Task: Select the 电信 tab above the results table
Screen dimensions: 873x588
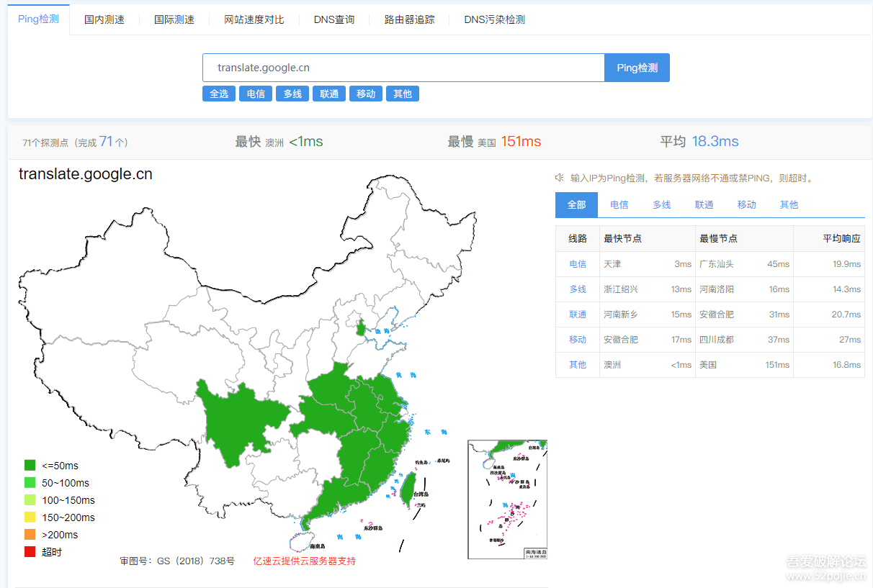Action: coord(619,205)
